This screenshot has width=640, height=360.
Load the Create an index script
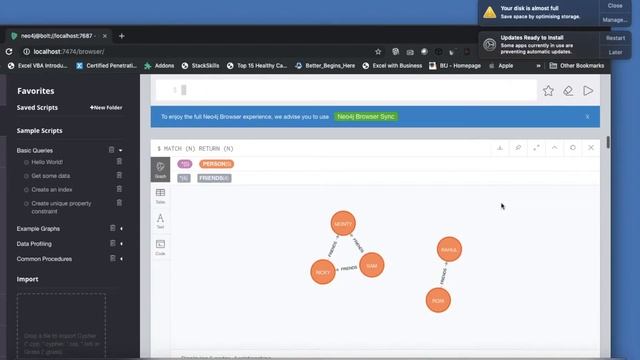[52, 190]
